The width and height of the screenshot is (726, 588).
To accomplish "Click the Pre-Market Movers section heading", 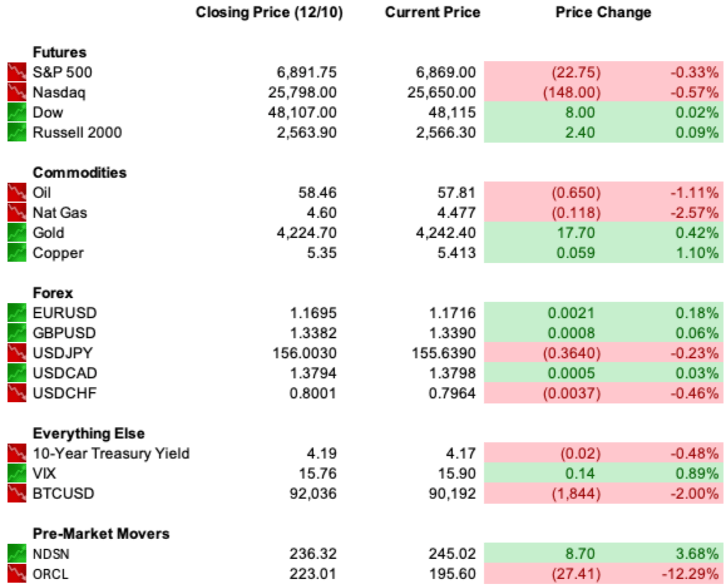I will [101, 534].
